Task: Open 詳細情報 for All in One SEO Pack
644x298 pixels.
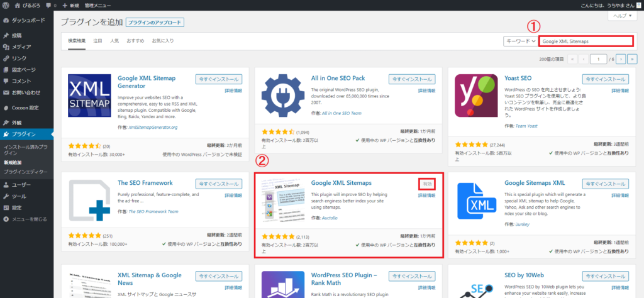Action: point(427,91)
